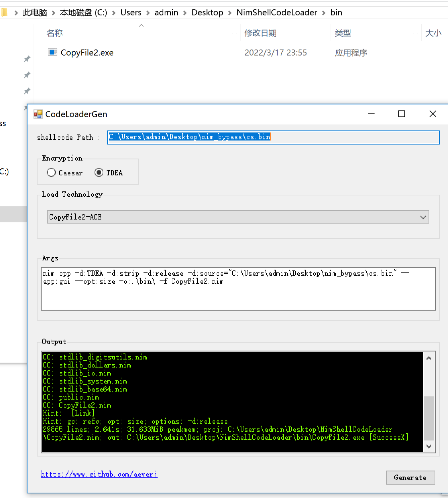Click the Output scrollbar down arrow
Screen dimensions: 448x498
429,446
